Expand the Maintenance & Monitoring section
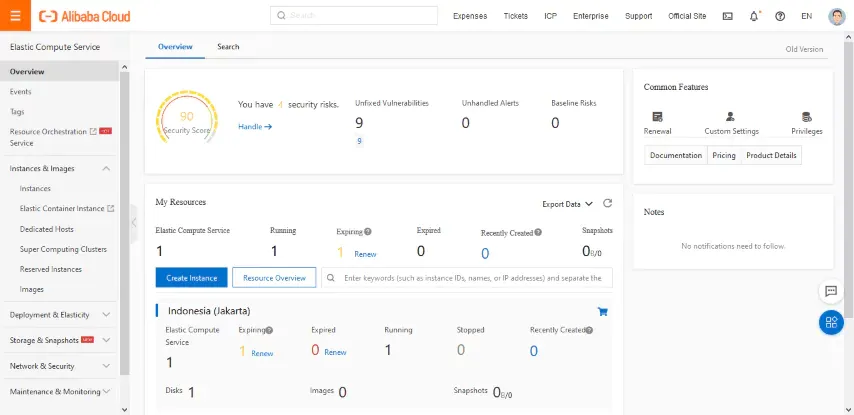This screenshot has height=415, width=854. pos(106,392)
